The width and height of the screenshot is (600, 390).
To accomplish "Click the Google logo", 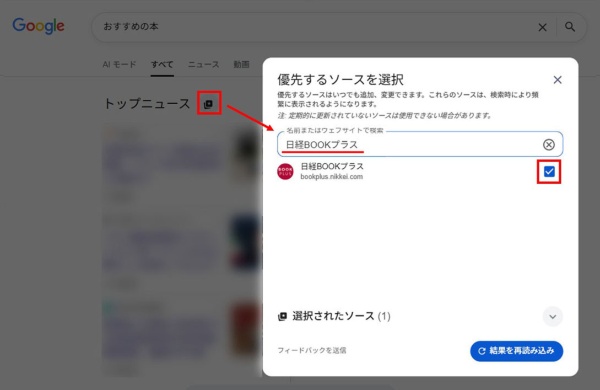I will (x=38, y=26).
